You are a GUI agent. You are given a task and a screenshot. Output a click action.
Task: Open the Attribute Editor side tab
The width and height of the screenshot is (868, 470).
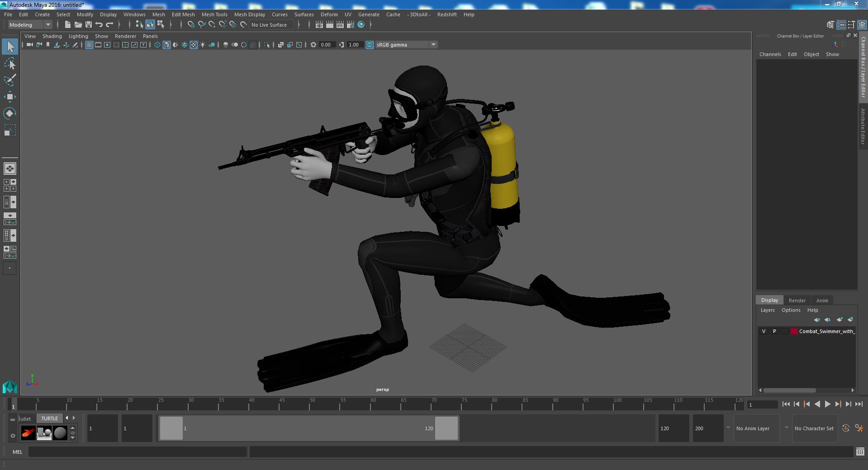pos(863,127)
